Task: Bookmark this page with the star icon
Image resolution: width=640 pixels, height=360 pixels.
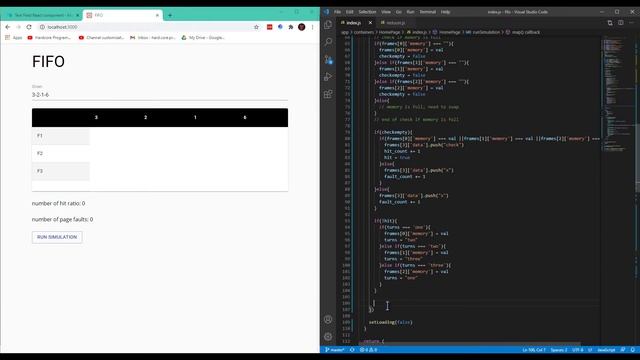Action: point(256,27)
